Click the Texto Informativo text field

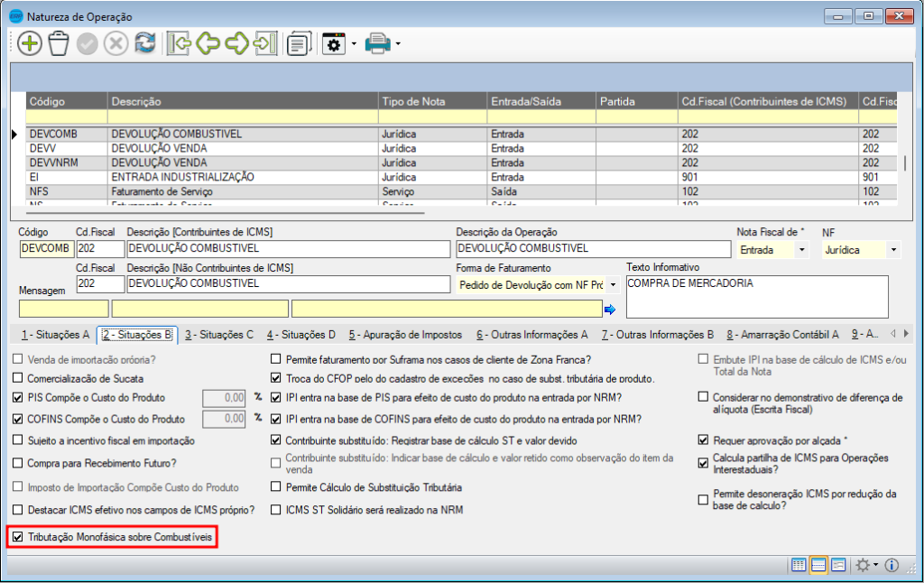tap(756, 296)
